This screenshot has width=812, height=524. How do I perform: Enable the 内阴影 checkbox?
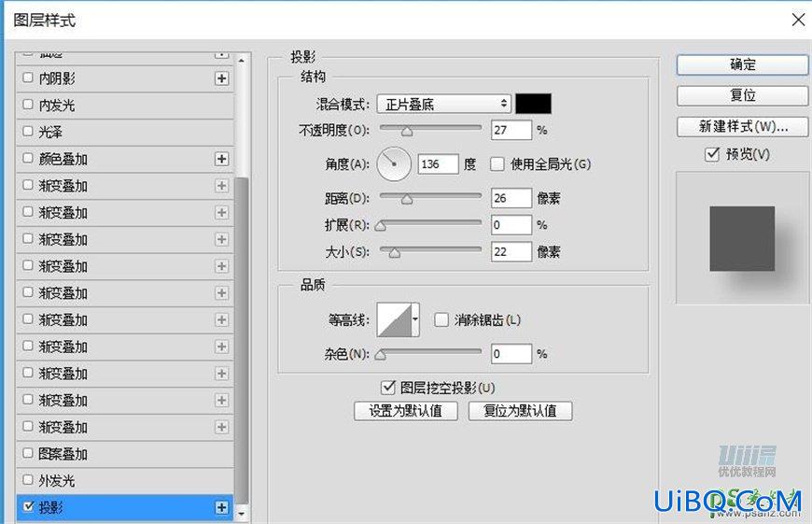(28, 78)
